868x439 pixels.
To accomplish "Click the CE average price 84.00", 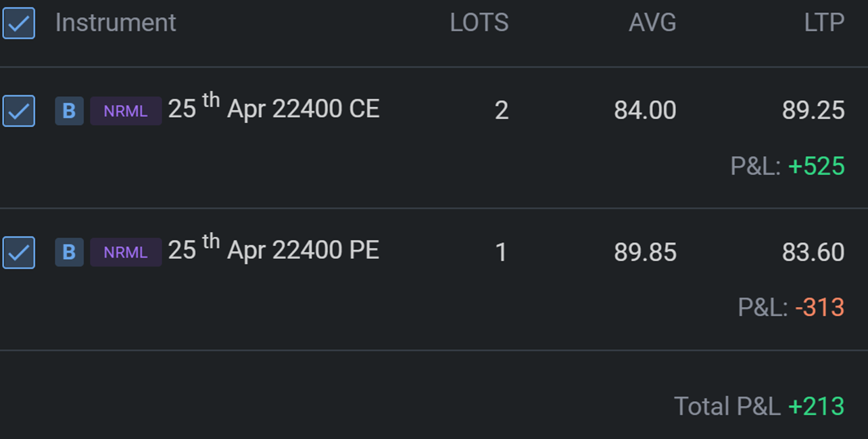I will pos(644,111).
